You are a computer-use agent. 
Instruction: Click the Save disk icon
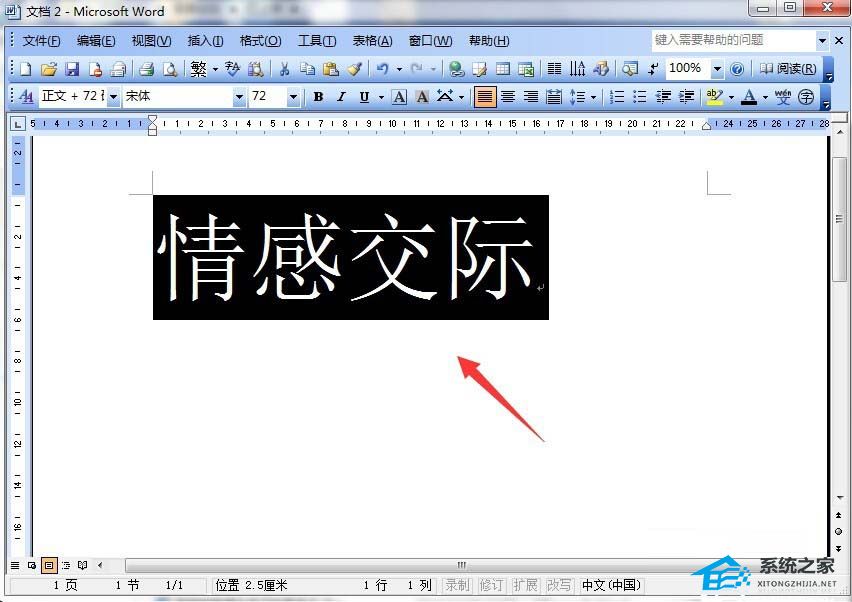72,69
